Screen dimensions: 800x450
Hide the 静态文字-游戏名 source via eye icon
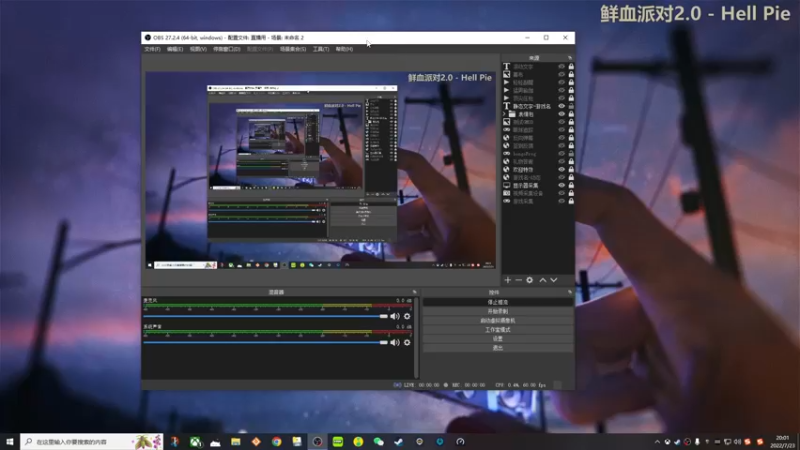(x=561, y=106)
